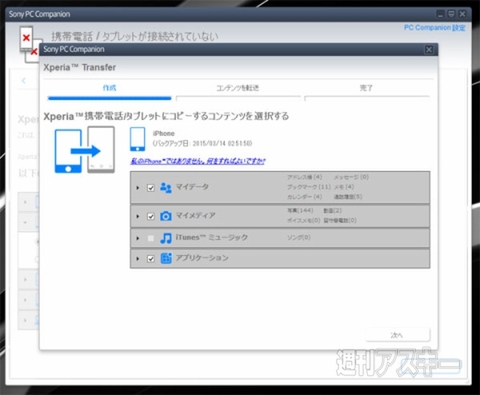Expand the アプリケーション row
The image size is (480, 395).
(138, 259)
